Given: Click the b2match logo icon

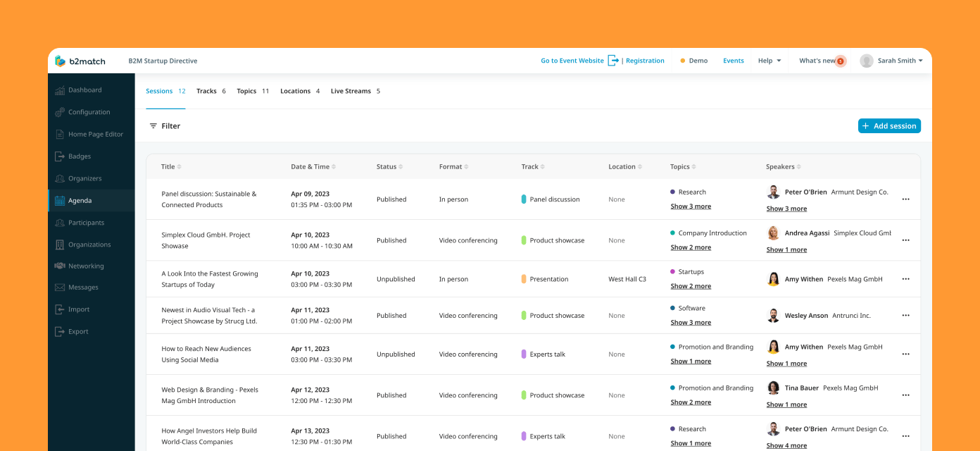Looking at the screenshot, I should (x=61, y=61).
